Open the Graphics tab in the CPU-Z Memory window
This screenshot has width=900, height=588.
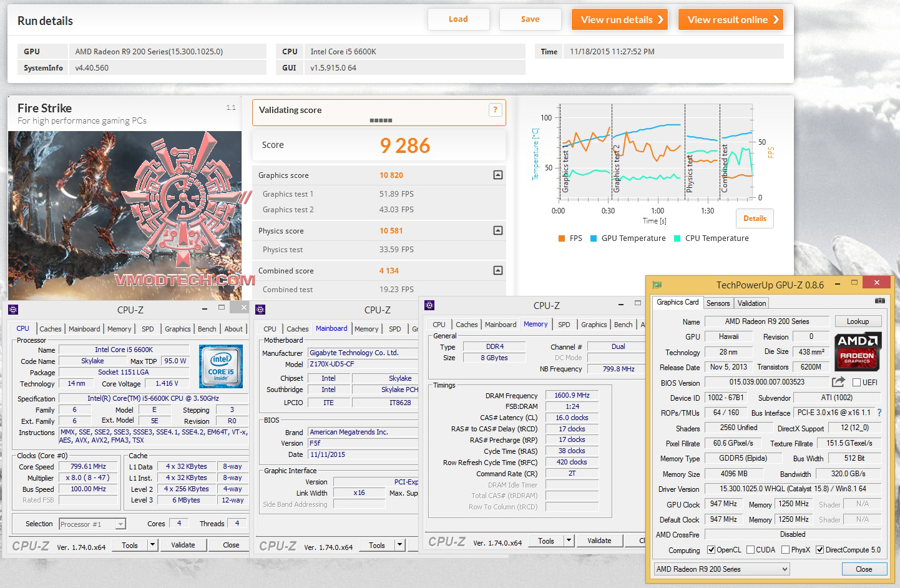(x=594, y=325)
